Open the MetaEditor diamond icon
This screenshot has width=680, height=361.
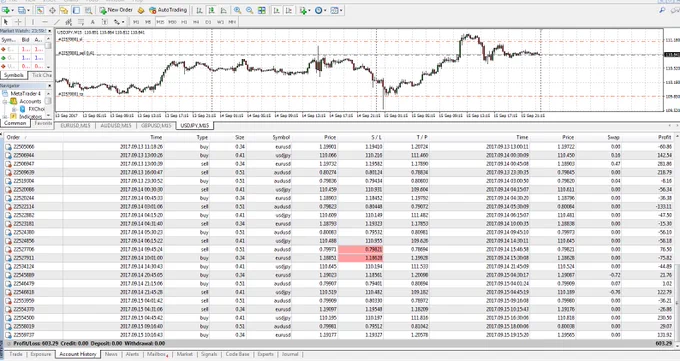[x=141, y=10]
